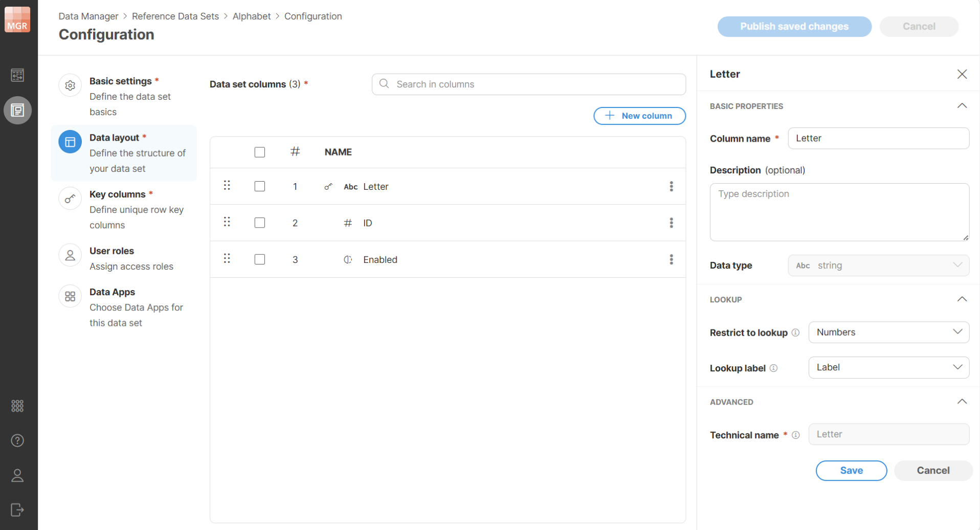
Task: Click the Data layout step icon
Action: [x=70, y=142]
